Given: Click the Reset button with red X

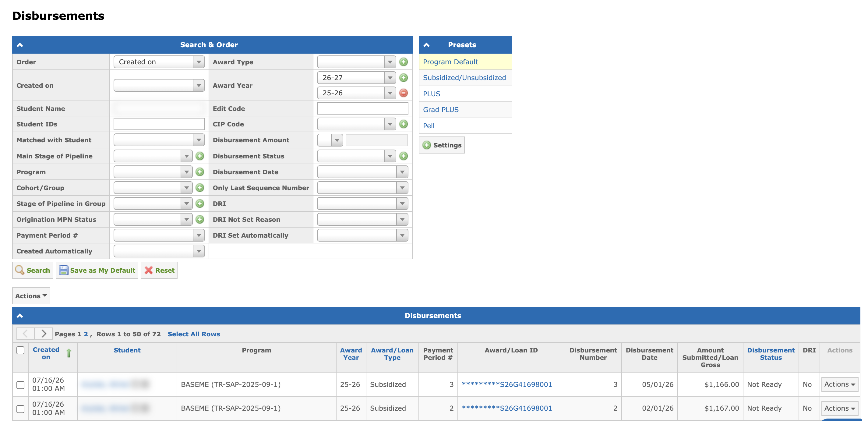Looking at the screenshot, I should [x=159, y=270].
